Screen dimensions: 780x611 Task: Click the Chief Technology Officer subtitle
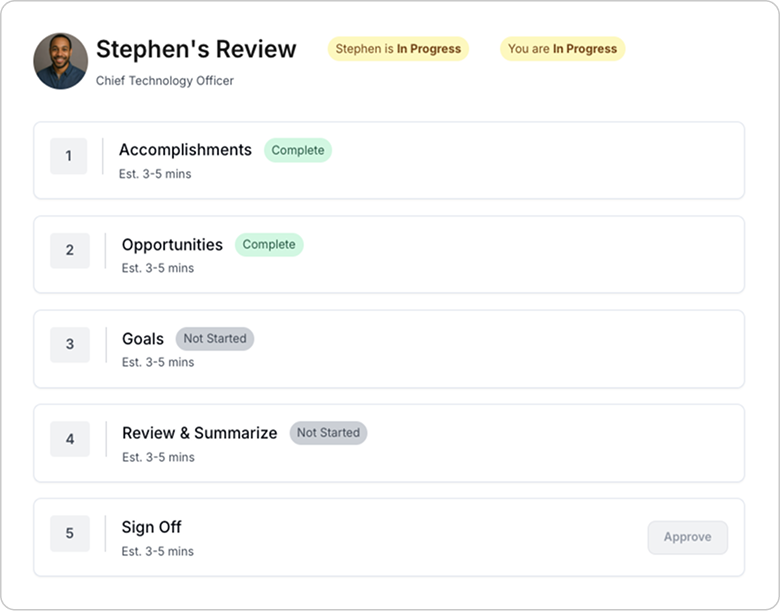(x=165, y=81)
